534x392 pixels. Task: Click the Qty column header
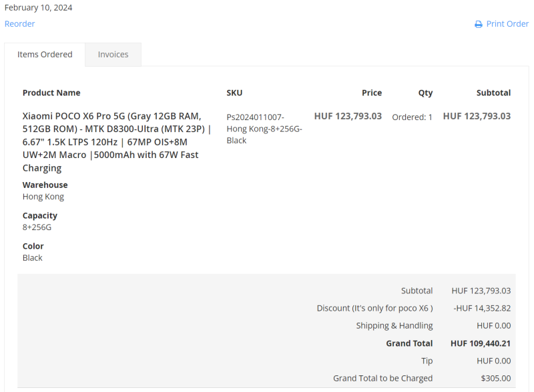425,93
